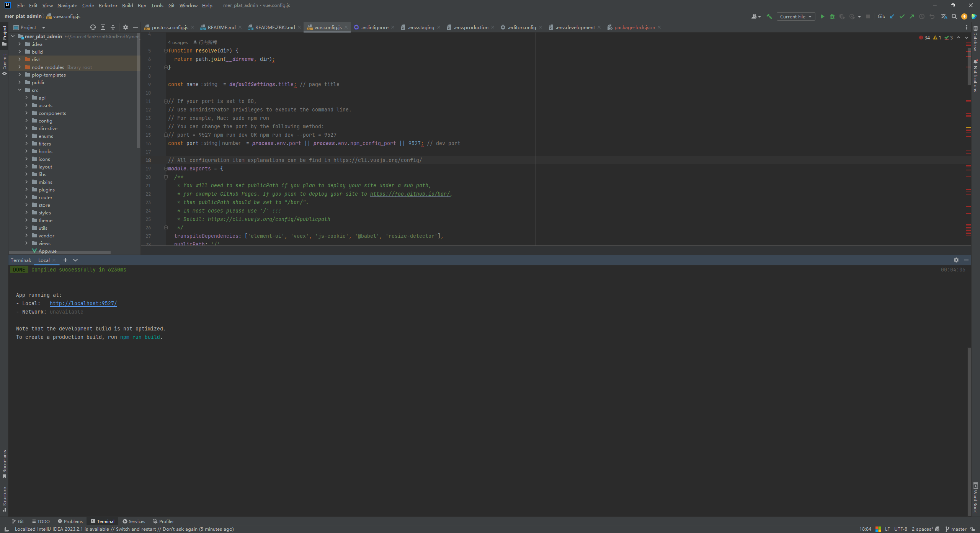Click the orange IDE update icon
Image resolution: width=980 pixels, height=533 pixels.
click(x=964, y=16)
